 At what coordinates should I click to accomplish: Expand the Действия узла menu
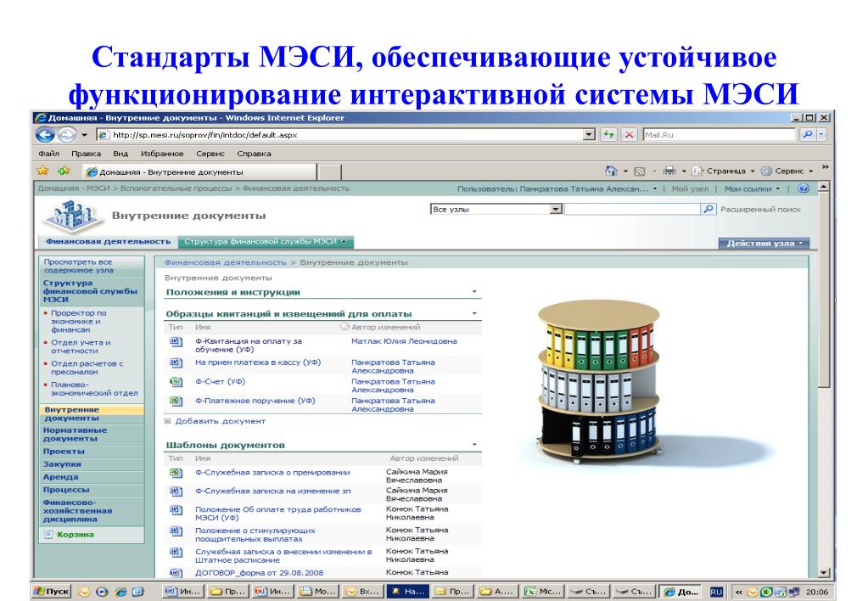pyautogui.click(x=764, y=243)
